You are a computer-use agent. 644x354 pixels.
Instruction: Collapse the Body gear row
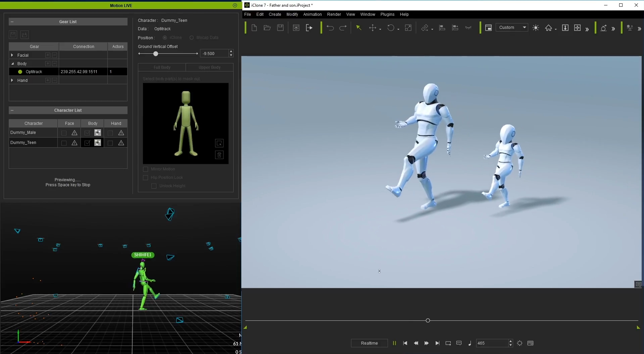coord(12,63)
